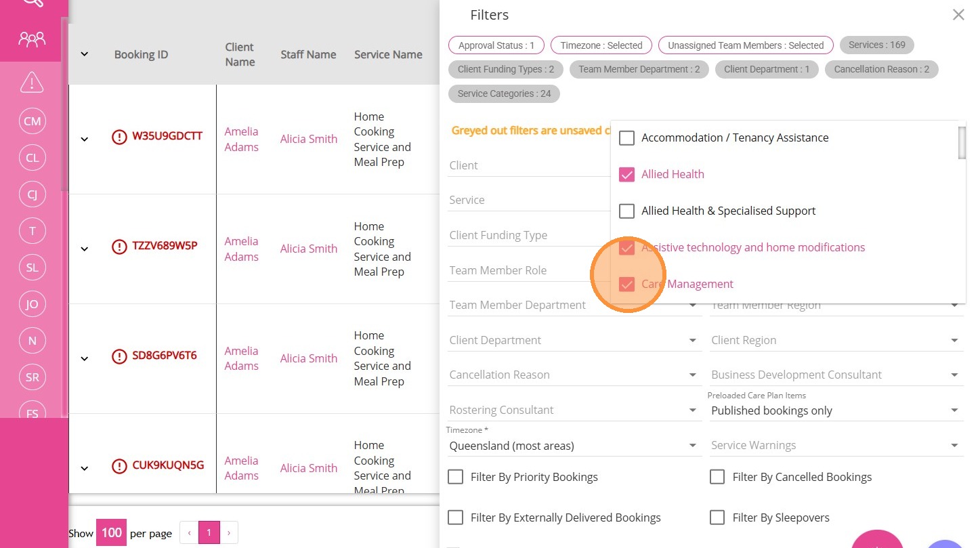The height and width of the screenshot is (548, 980).
Task: Close the Filters panel
Action: 958,15
